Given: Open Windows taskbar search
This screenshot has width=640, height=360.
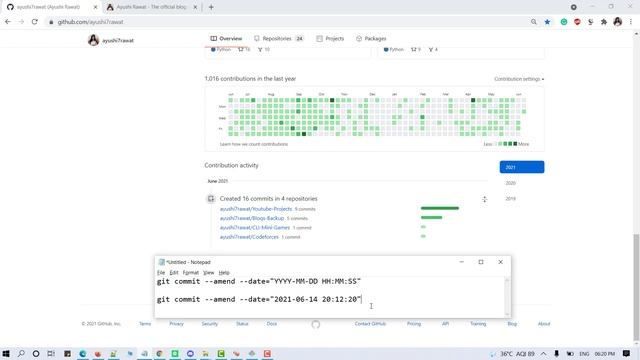Looking at the screenshot, I should point(21,353).
